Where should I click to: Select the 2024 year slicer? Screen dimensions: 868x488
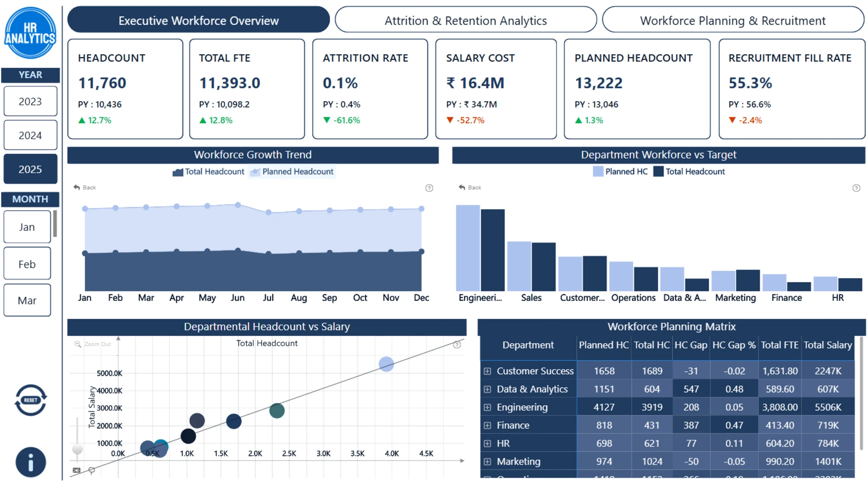[30, 135]
